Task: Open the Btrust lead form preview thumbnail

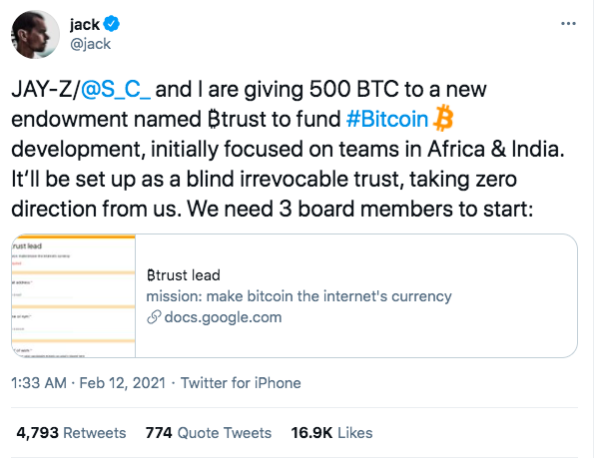Action: [x=74, y=296]
